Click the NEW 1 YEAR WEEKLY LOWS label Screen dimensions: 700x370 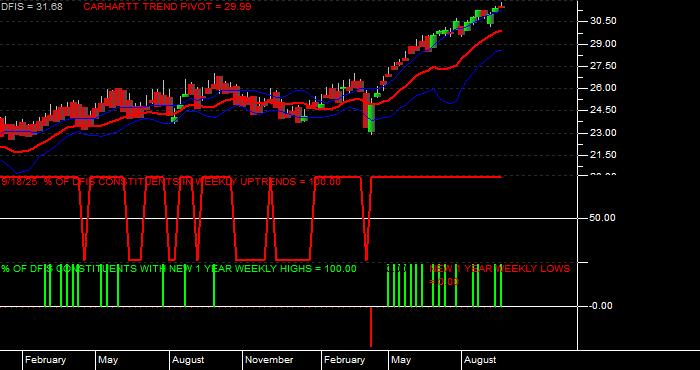click(x=500, y=275)
